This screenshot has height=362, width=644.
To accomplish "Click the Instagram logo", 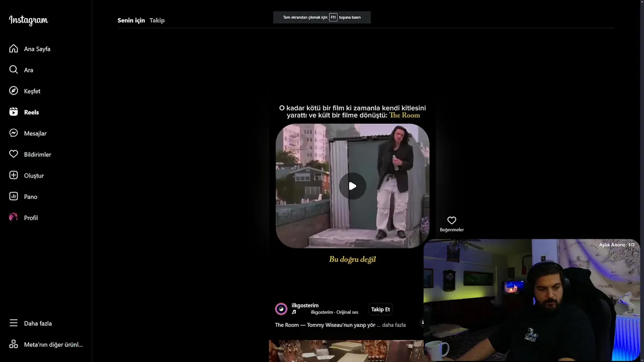I will pos(28,21).
